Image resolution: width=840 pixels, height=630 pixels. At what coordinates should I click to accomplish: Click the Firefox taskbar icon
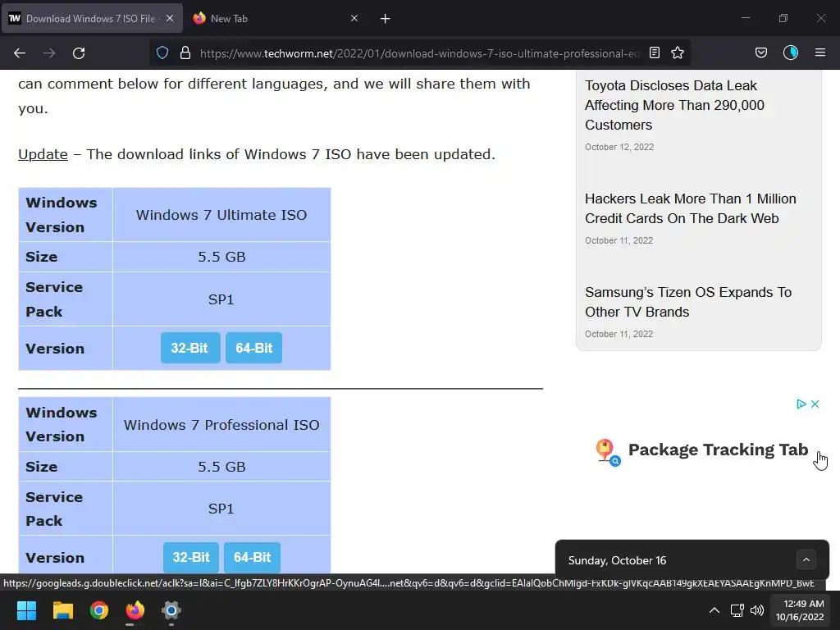[x=135, y=610]
